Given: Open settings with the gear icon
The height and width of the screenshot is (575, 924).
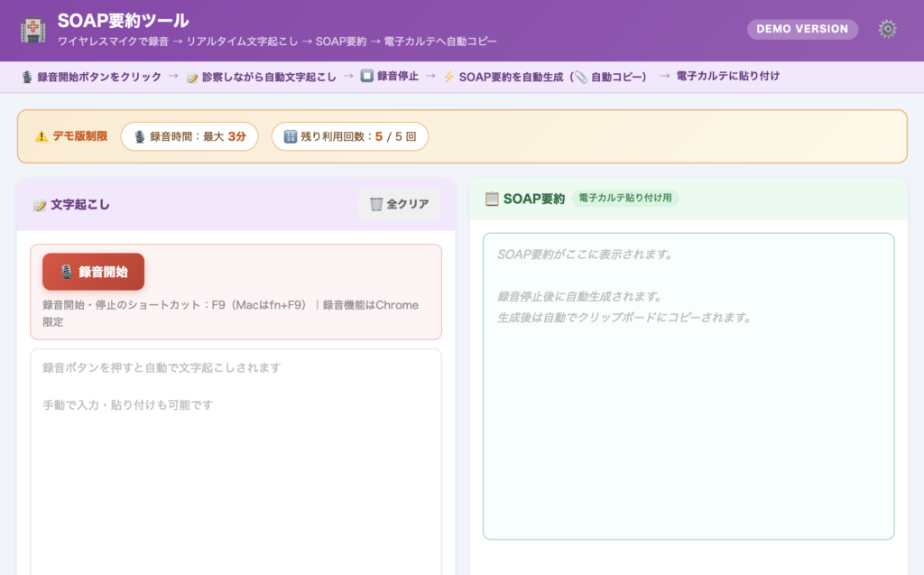Looking at the screenshot, I should pyautogui.click(x=887, y=29).
